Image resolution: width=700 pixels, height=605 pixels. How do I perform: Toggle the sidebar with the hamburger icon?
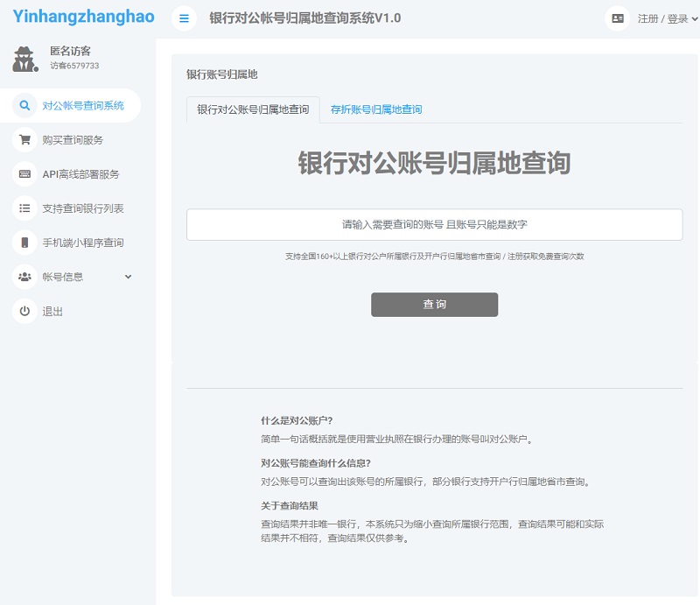tap(182, 17)
